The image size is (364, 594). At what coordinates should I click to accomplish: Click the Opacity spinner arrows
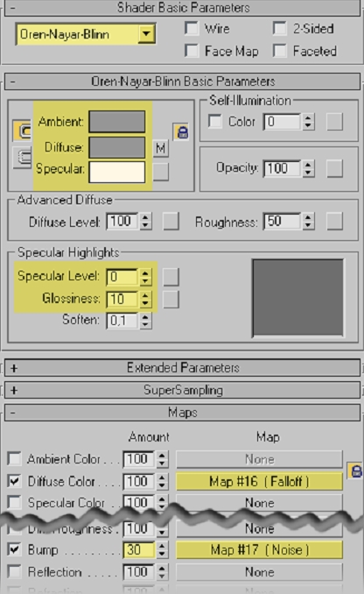coord(308,168)
